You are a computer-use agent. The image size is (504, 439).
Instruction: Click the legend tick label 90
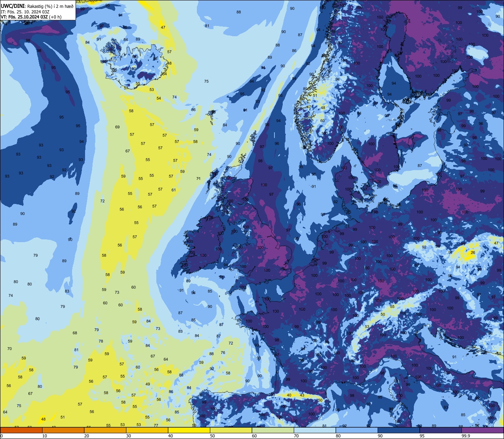380,436
